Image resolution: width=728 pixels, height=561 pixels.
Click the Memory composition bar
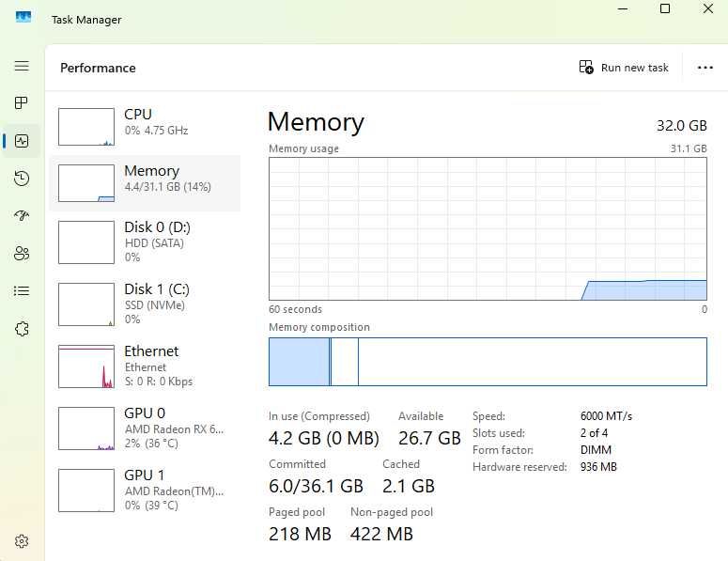tap(488, 362)
